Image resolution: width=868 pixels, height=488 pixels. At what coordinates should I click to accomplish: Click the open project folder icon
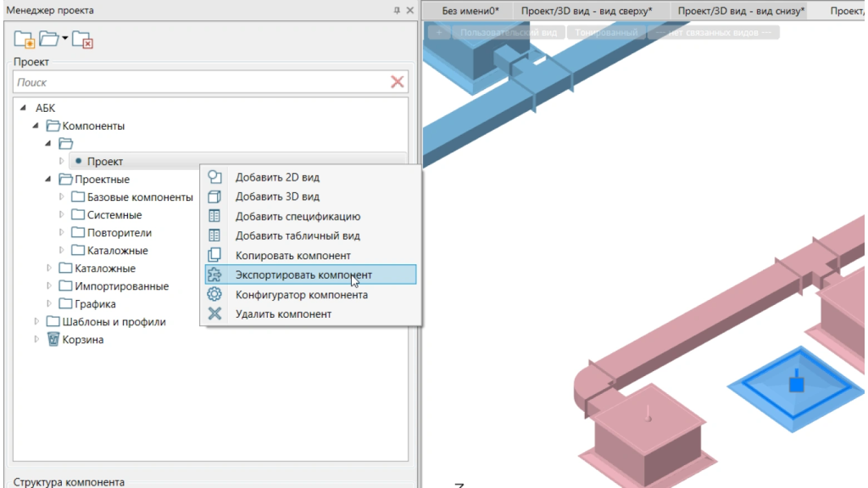(x=50, y=39)
